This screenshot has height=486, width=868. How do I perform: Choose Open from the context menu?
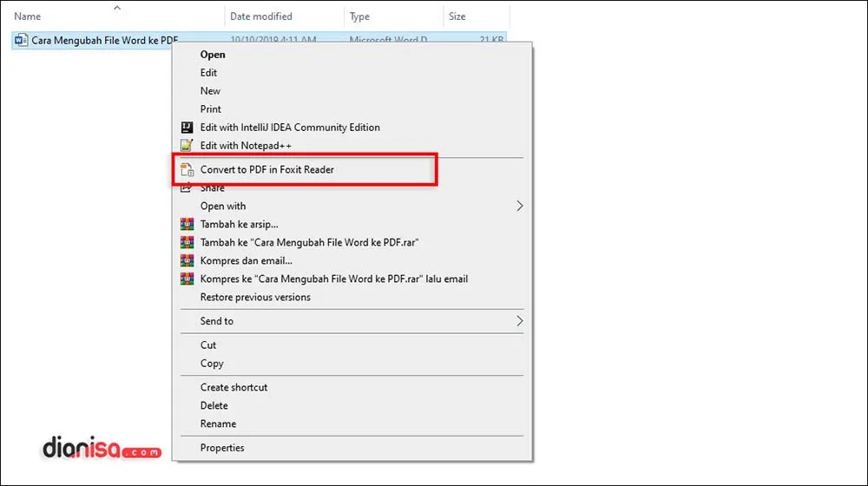213,55
